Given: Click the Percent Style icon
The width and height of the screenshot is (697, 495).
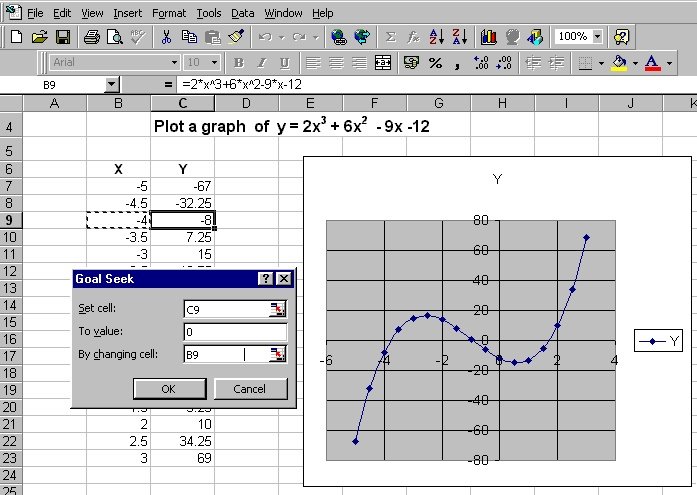Looking at the screenshot, I should pos(435,63).
